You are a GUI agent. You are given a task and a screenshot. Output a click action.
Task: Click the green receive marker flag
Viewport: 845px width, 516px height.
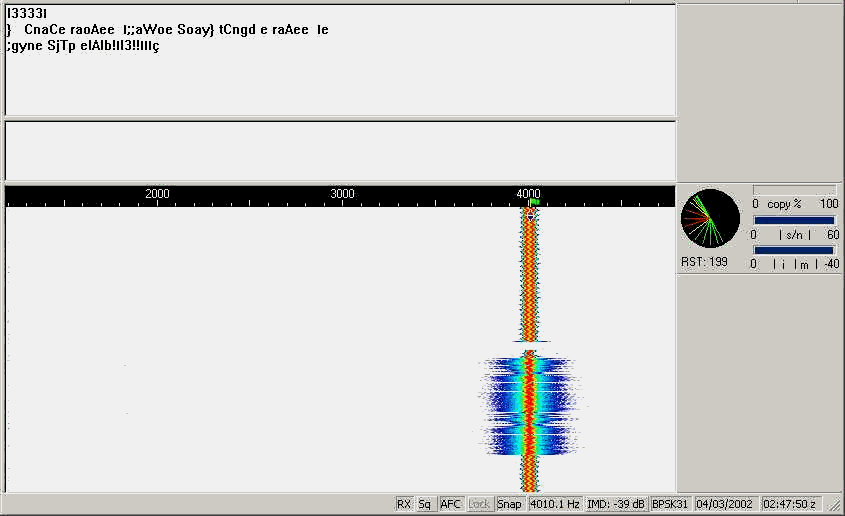point(534,202)
